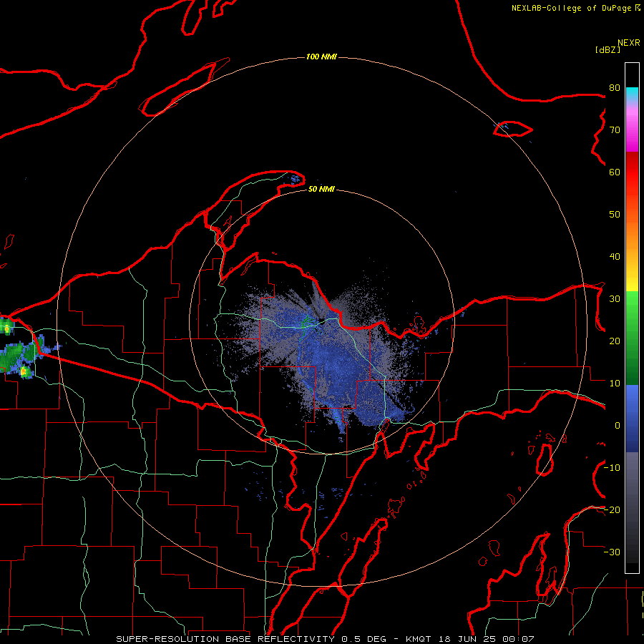Click the 10 tick label on scale
The height and width of the screenshot is (644, 644).
615,384
